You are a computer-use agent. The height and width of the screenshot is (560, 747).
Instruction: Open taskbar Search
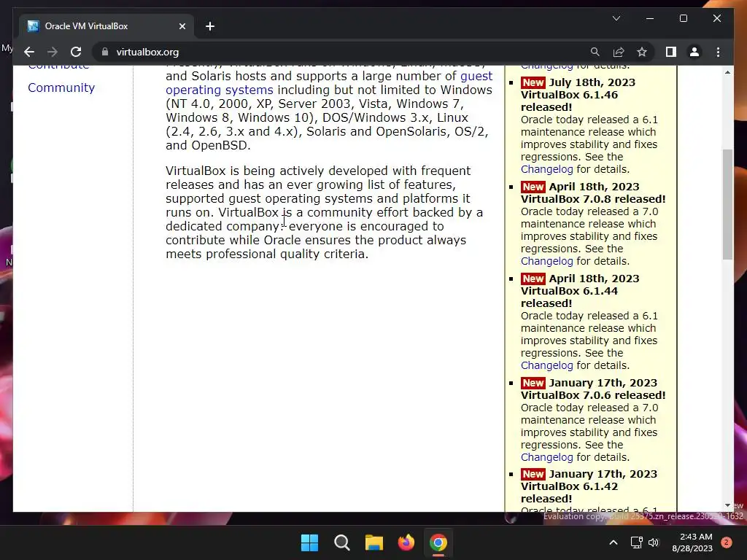342,542
